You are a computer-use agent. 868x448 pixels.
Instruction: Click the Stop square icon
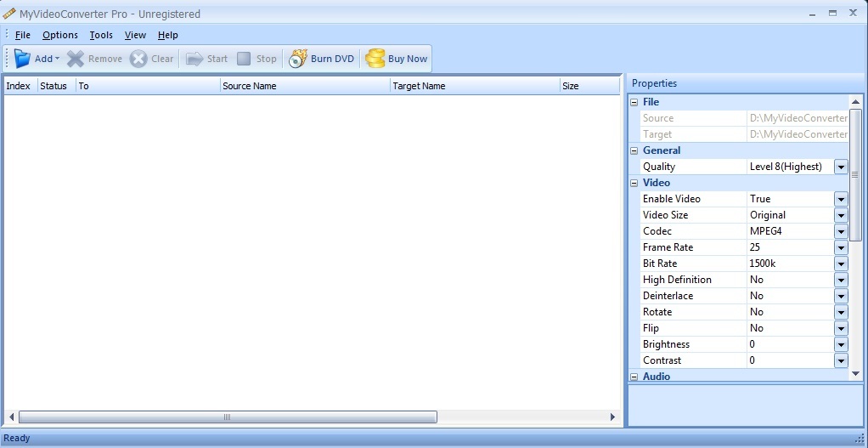click(x=244, y=59)
